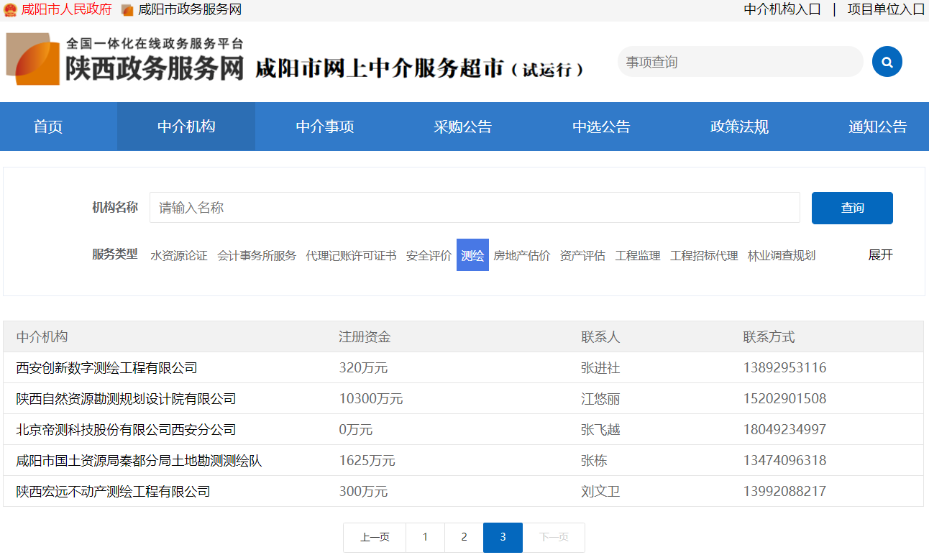Jump to page 2
Viewport: 929px width, 560px height.
[464, 537]
